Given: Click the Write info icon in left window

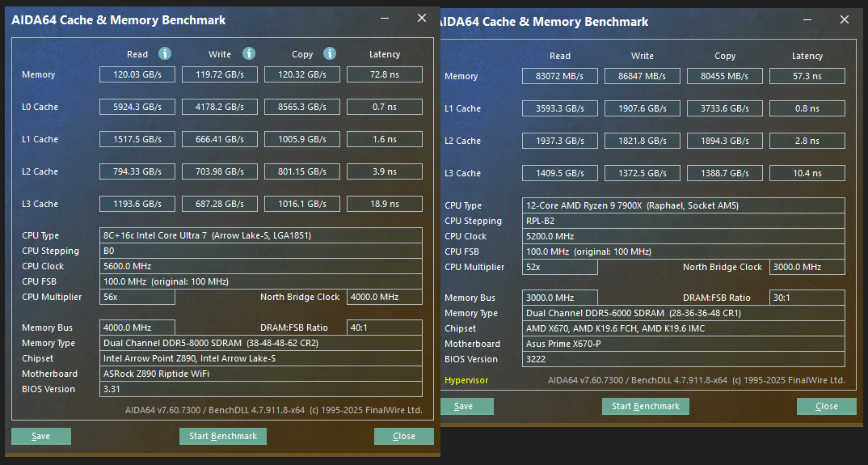Looking at the screenshot, I should (249, 53).
